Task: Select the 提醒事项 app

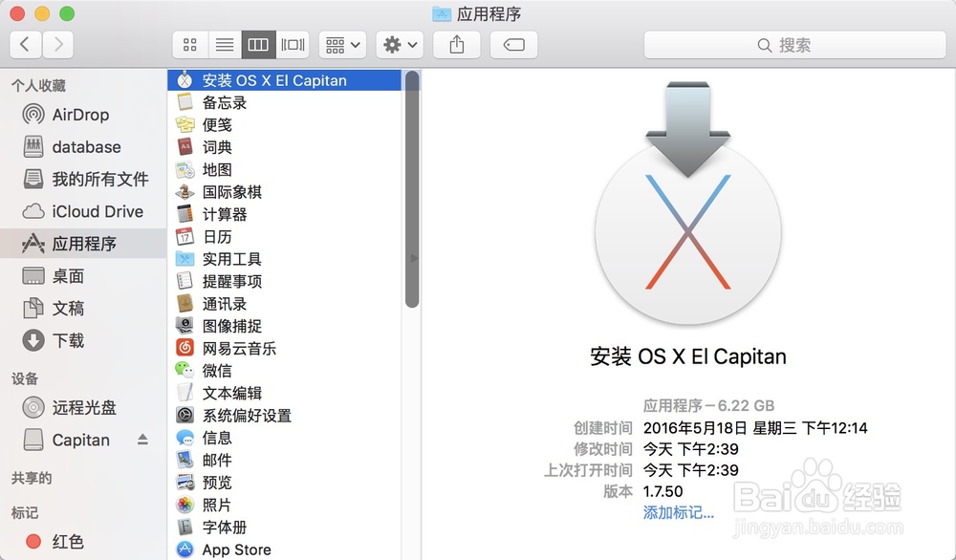Action: [x=284, y=282]
